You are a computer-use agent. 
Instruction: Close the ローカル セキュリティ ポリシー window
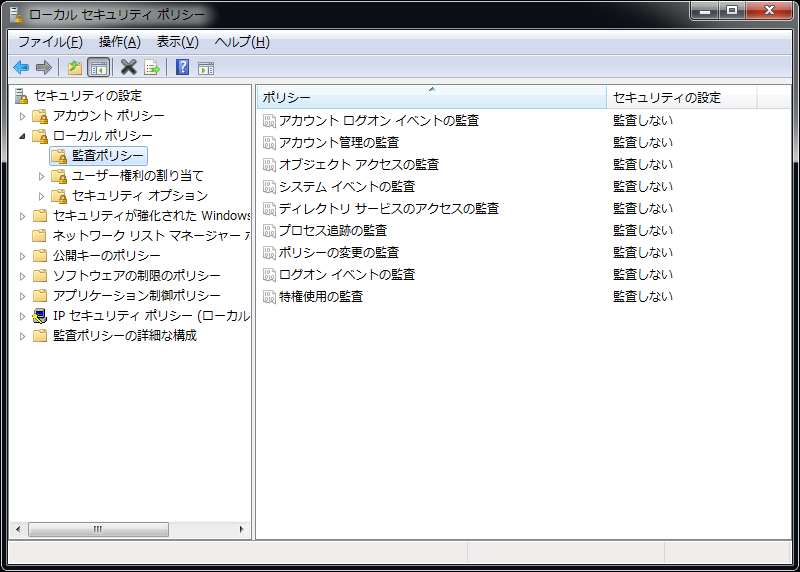pyautogui.click(x=769, y=11)
